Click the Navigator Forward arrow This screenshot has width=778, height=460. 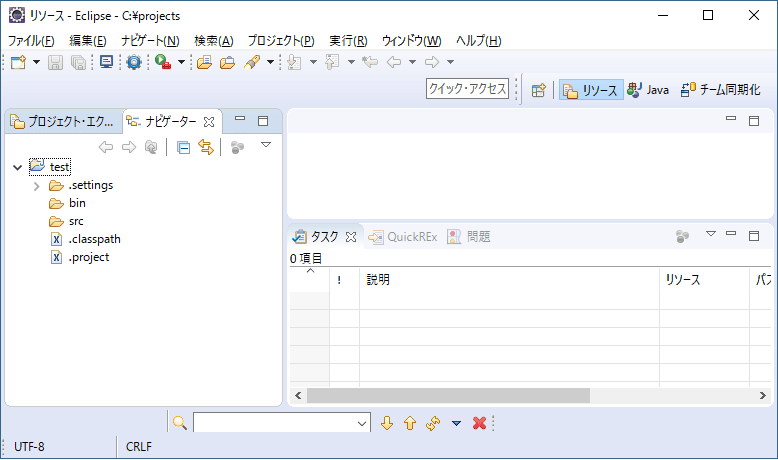(x=129, y=147)
